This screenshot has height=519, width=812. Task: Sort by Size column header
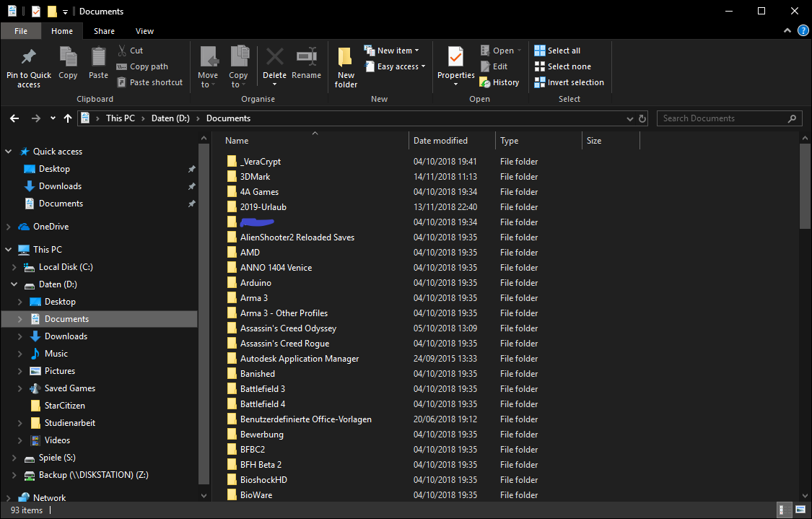(x=611, y=141)
